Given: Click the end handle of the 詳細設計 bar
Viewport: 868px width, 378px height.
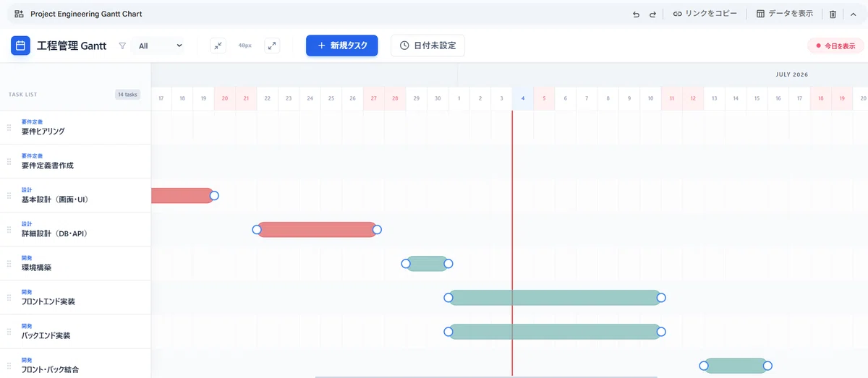Looking at the screenshot, I should pyautogui.click(x=377, y=230).
